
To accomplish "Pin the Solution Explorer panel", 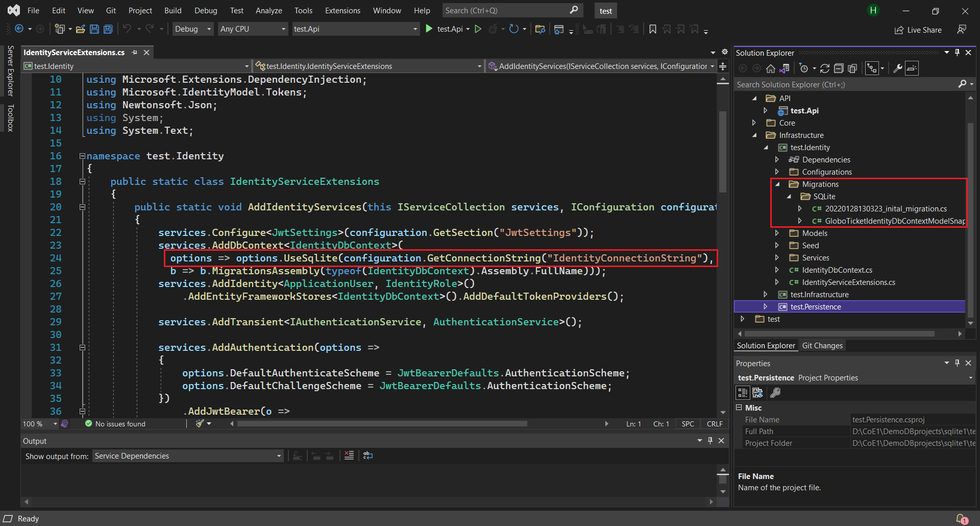I will [x=958, y=53].
